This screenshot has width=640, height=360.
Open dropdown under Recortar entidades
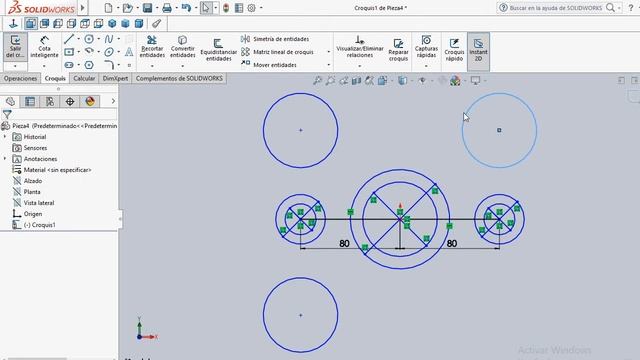coord(152,66)
